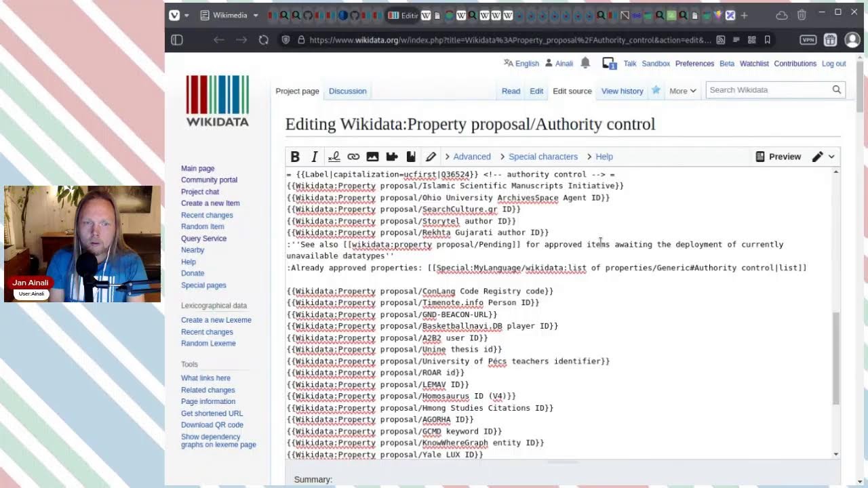Click Log out

click(x=833, y=63)
